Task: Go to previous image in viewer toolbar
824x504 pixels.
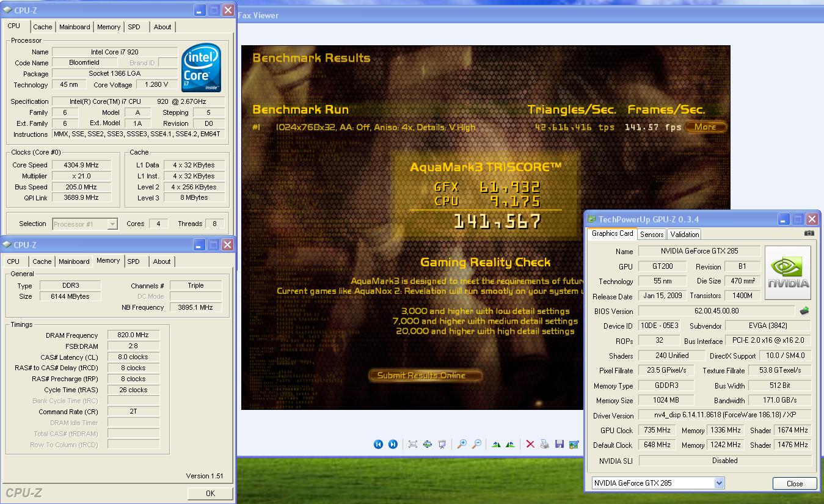Action: pyautogui.click(x=378, y=444)
